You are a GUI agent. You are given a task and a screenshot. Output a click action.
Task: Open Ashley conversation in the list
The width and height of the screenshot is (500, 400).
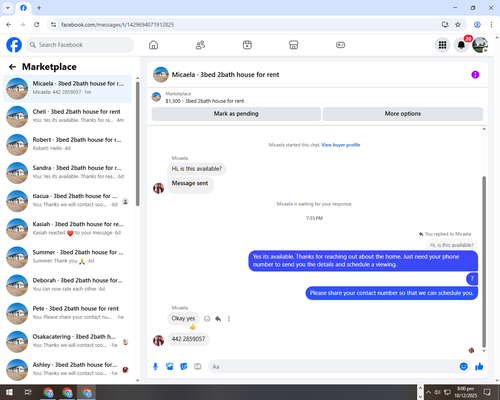coord(67,369)
